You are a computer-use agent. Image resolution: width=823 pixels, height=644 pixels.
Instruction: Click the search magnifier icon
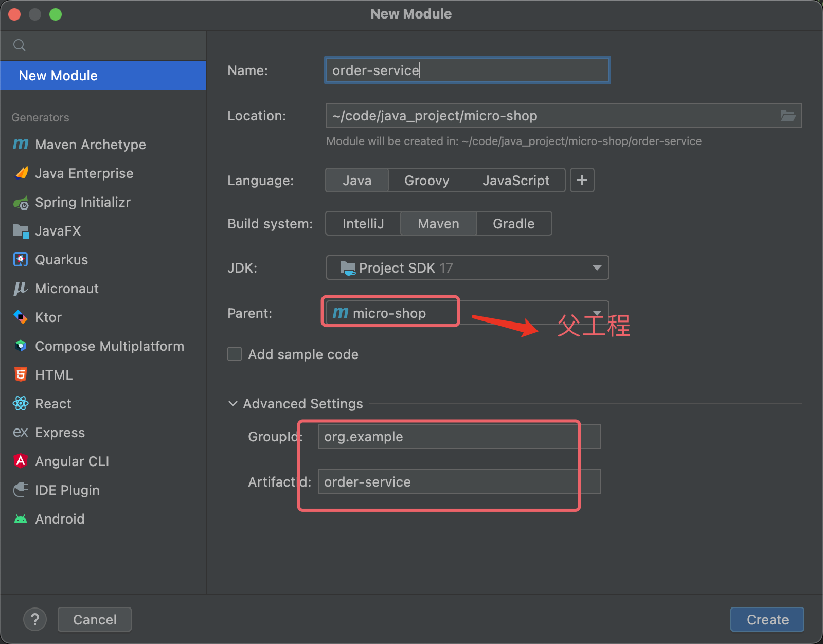(x=20, y=45)
